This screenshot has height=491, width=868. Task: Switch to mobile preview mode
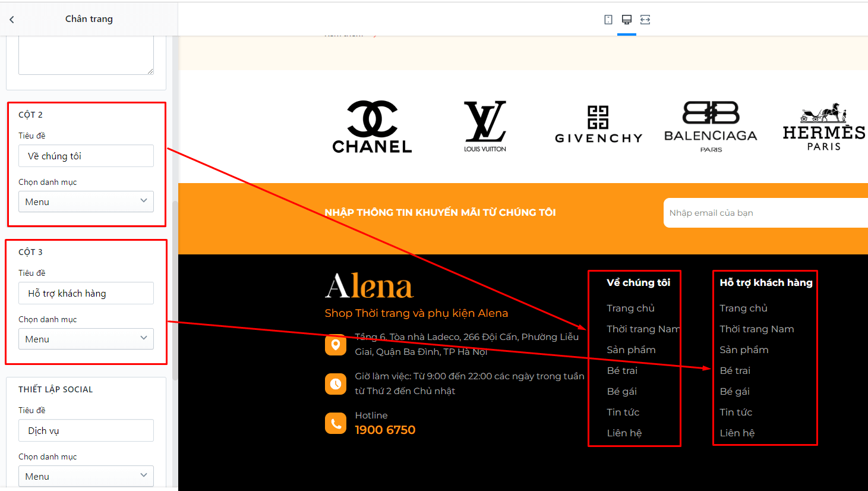click(x=608, y=20)
